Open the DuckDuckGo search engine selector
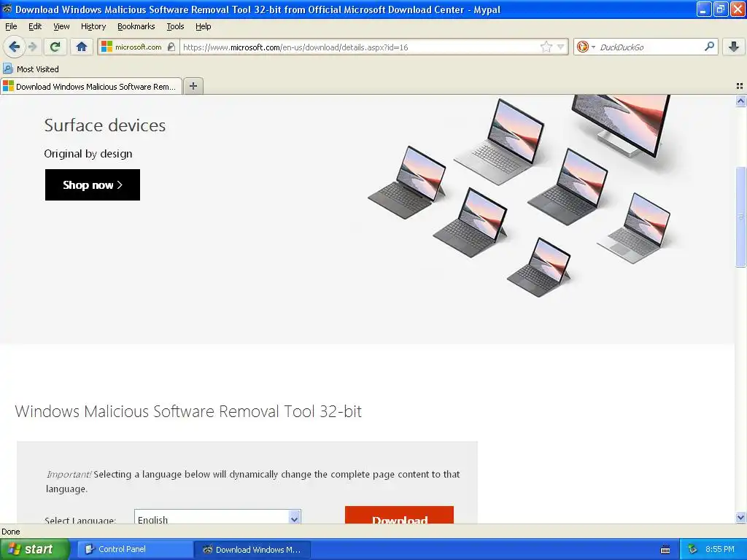Image resolution: width=747 pixels, height=560 pixels. [x=586, y=47]
